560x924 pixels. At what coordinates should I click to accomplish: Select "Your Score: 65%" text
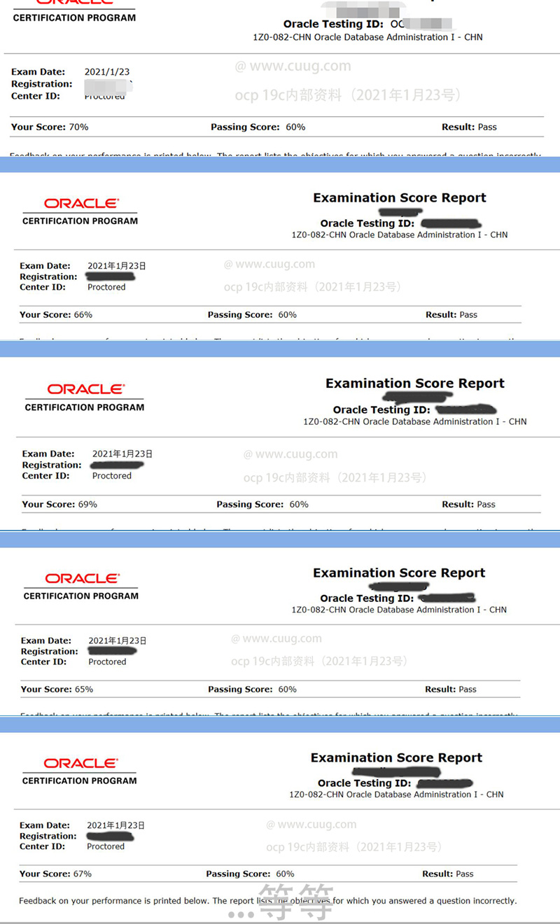pos(57,689)
